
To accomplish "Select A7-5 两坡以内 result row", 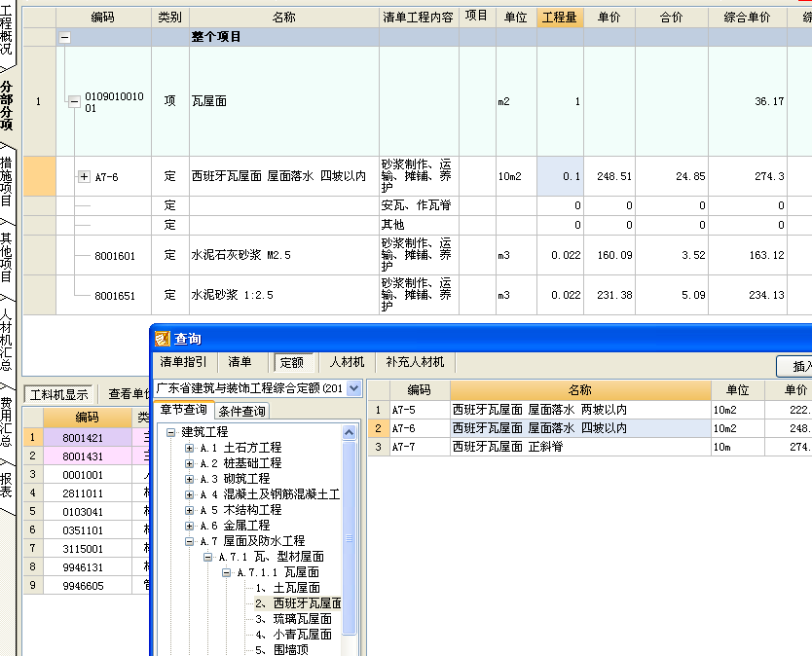I will click(590, 410).
